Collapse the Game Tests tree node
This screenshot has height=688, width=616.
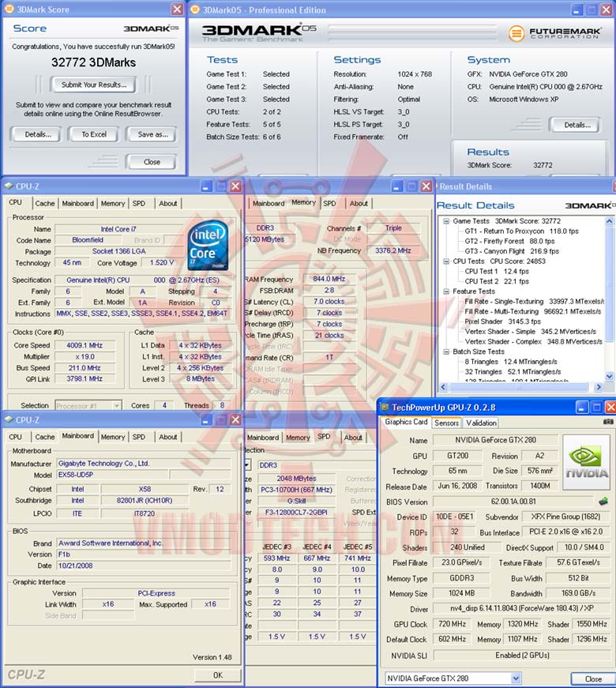click(446, 221)
